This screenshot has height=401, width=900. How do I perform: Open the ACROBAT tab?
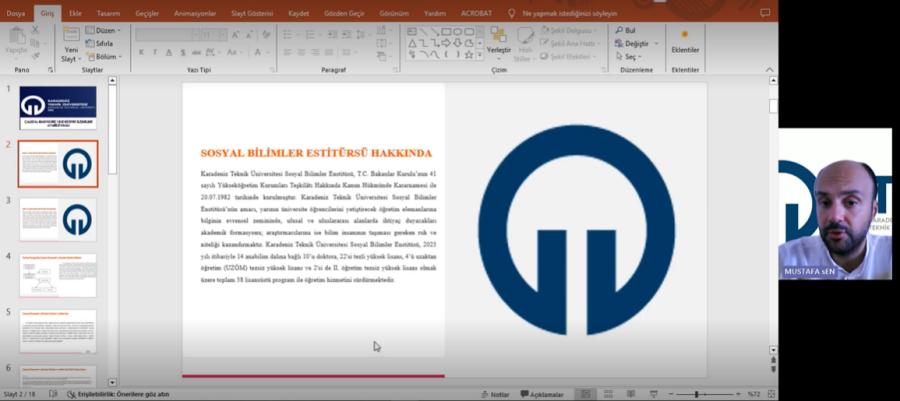tap(476, 13)
